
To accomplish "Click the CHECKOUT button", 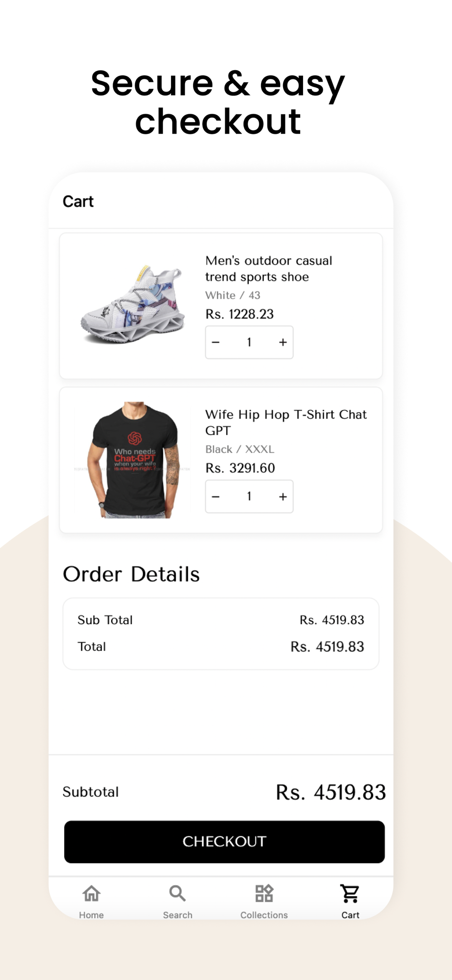I will [224, 841].
